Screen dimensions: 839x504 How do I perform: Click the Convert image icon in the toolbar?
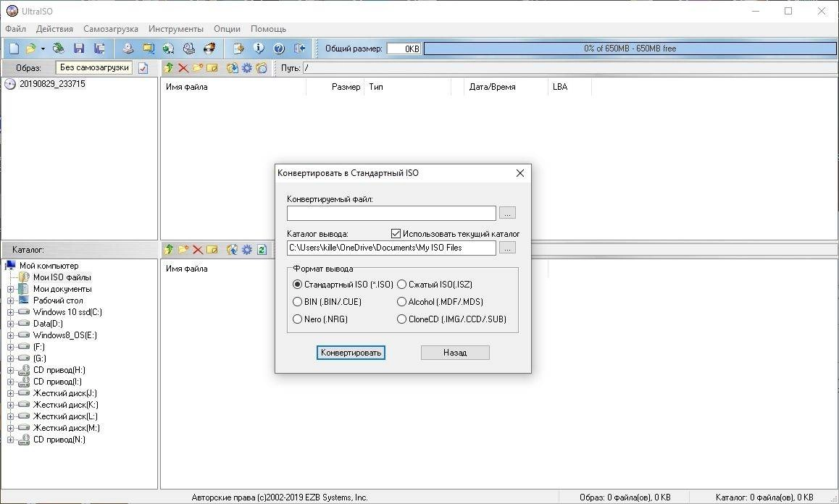[x=169, y=48]
